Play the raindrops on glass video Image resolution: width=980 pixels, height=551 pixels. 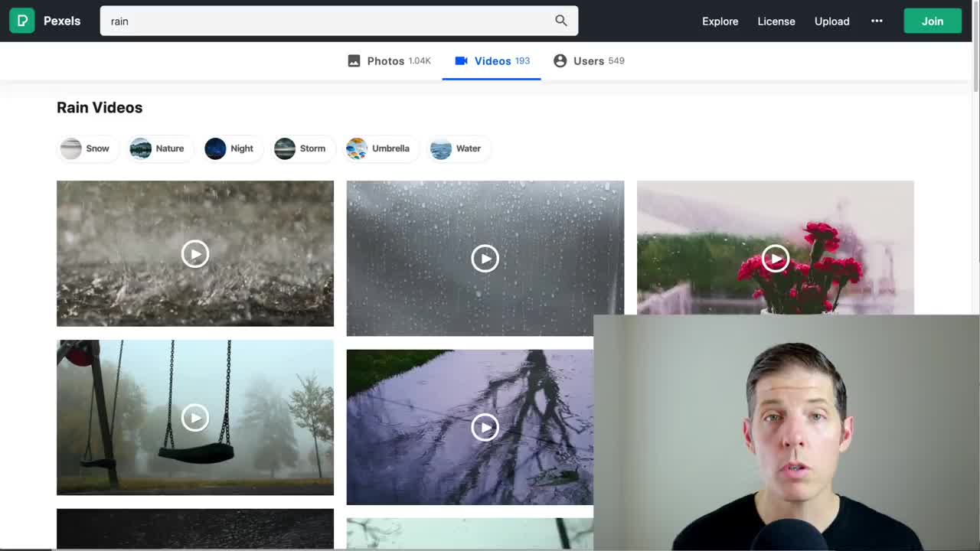(x=485, y=259)
